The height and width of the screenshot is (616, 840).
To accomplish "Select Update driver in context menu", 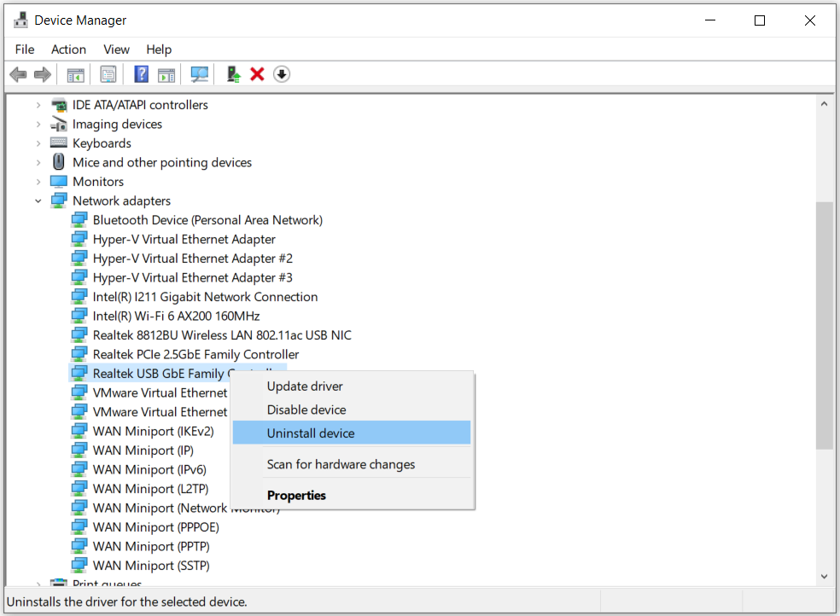I will (305, 386).
